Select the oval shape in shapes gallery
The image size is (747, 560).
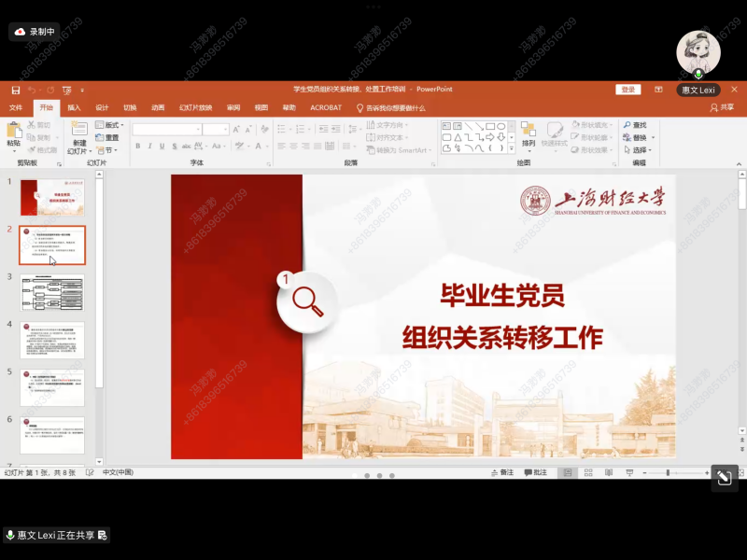point(501,126)
